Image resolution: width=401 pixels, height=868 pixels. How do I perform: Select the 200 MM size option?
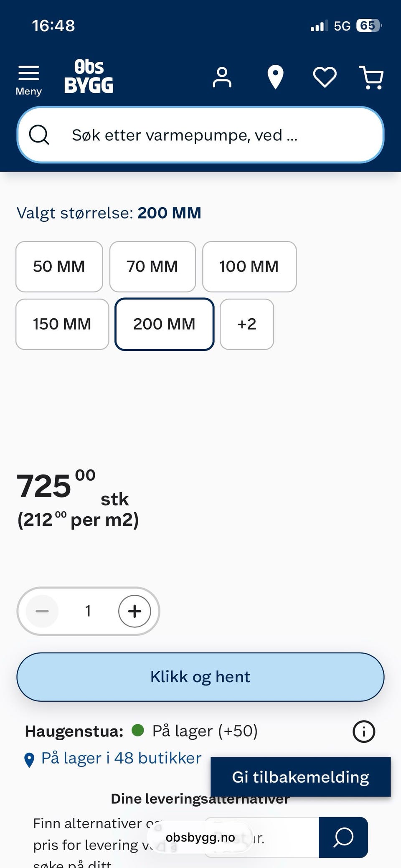164,324
